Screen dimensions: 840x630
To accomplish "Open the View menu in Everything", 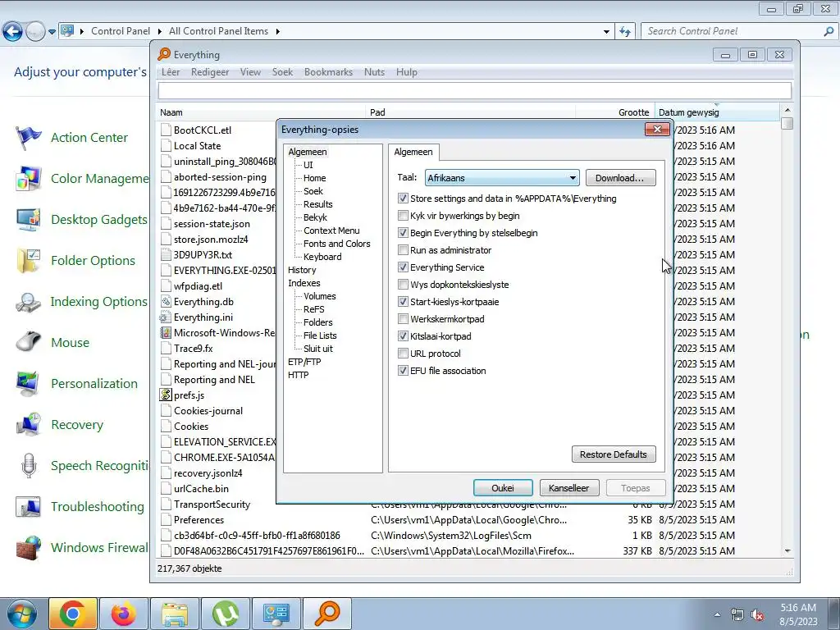I will (x=250, y=72).
